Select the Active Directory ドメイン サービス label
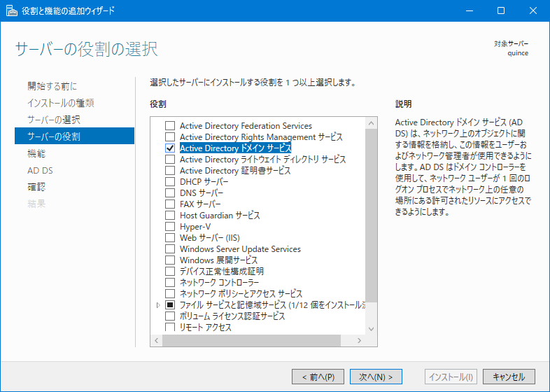Viewport: 550px width, 392px height. pos(235,148)
